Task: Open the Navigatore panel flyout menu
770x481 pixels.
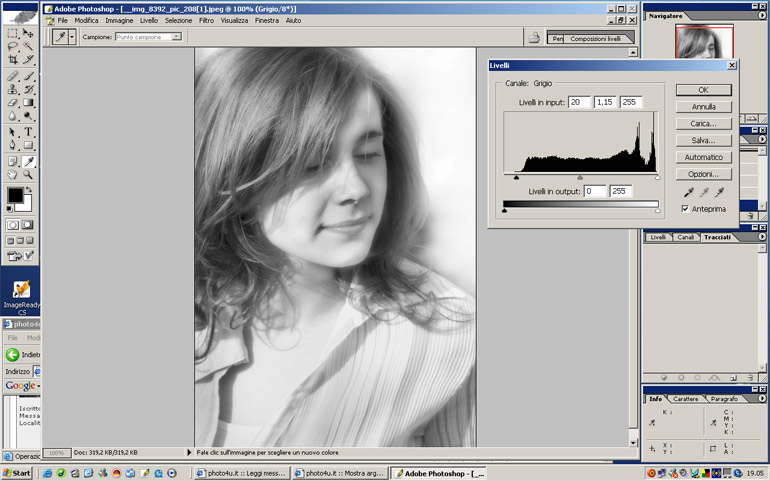Action: tap(762, 16)
